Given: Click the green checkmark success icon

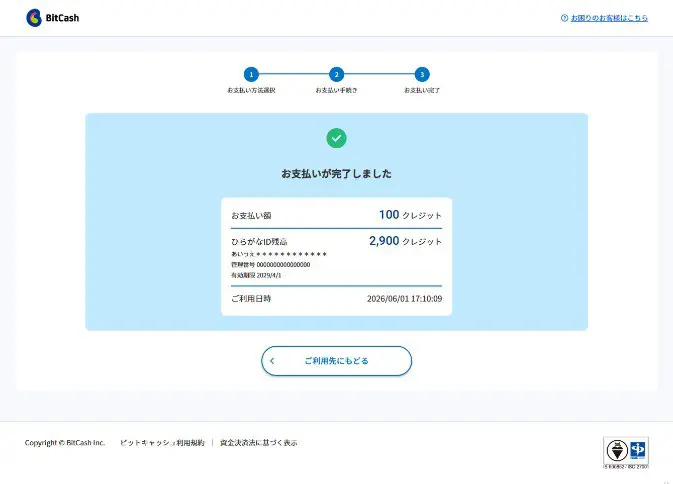Looking at the screenshot, I should point(336,138).
